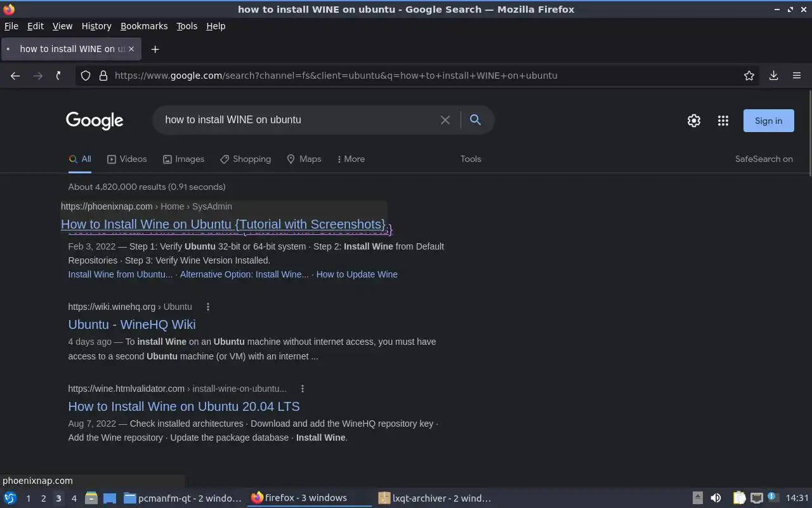Viewport: 812px width, 508px height.
Task: Open the clipboard tray icon
Action: pyautogui.click(x=739, y=498)
